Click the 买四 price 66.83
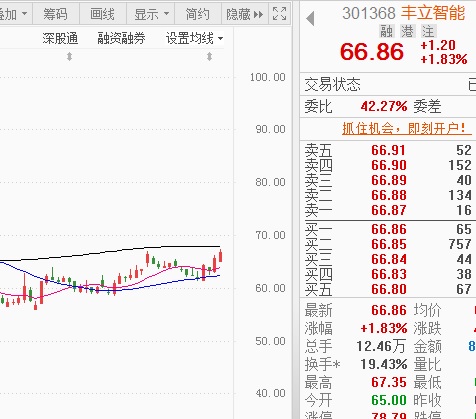Screen dimensions: 476x419 pyautogui.click(x=389, y=274)
